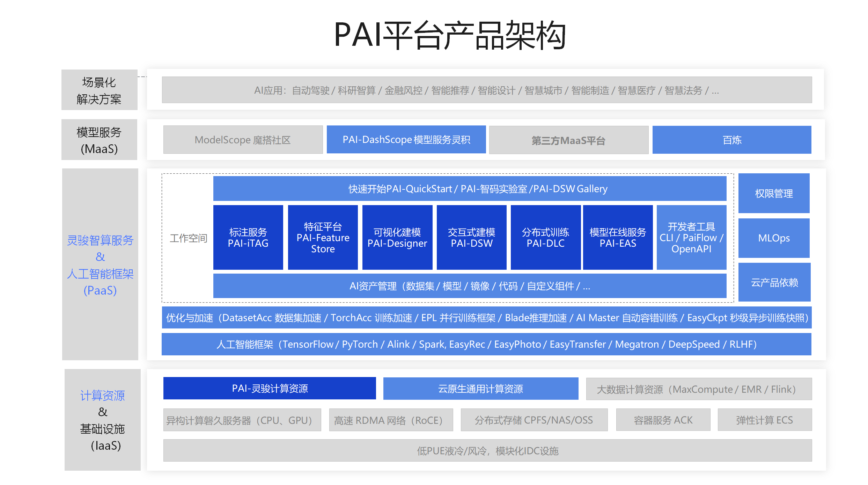Image resolution: width=868 pixels, height=485 pixels.
Task: Open the developer tools CLI / PaiFlow box
Action: tap(691, 237)
